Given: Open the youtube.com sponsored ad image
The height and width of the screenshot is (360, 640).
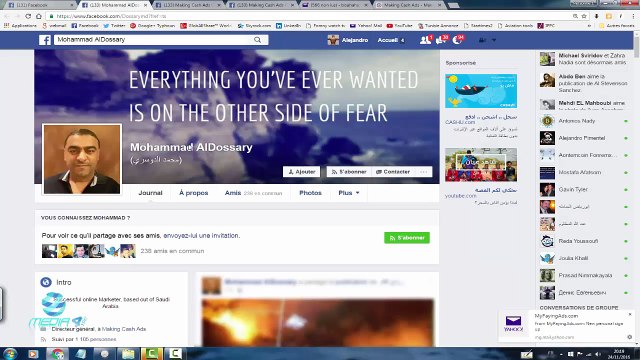Looking at the screenshot, I should pos(481,164).
